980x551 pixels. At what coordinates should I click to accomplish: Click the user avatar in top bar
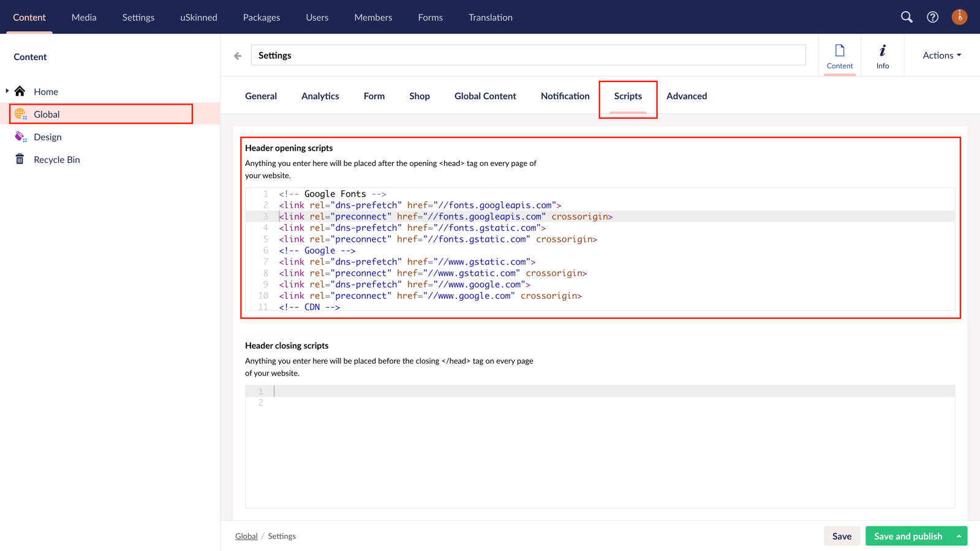pyautogui.click(x=959, y=17)
